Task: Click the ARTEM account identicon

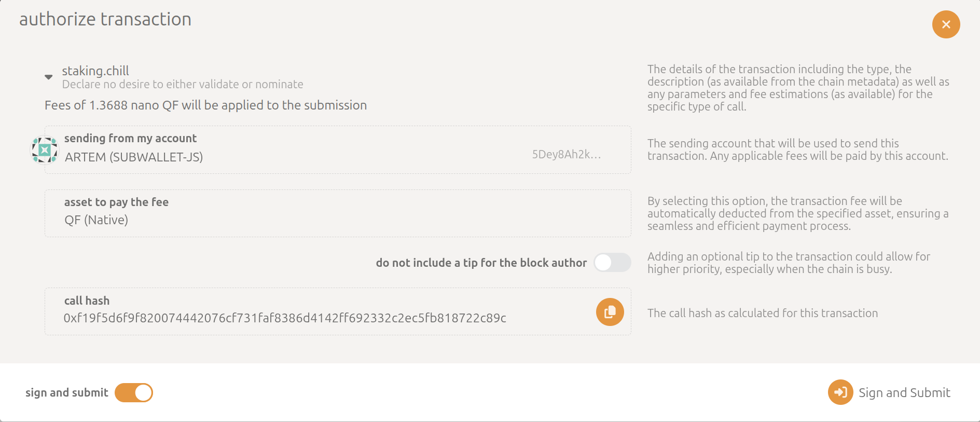Action: 45,149
